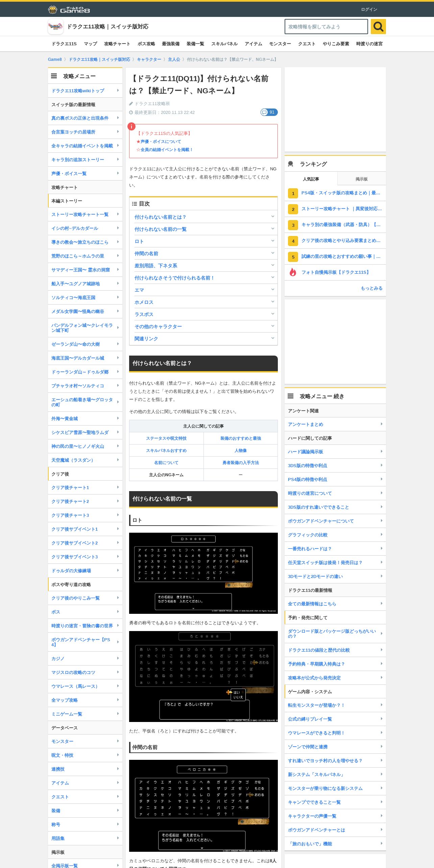The image size is (434, 868).
Task: Click breadcrumb link キャラクター
Action: point(149,59)
